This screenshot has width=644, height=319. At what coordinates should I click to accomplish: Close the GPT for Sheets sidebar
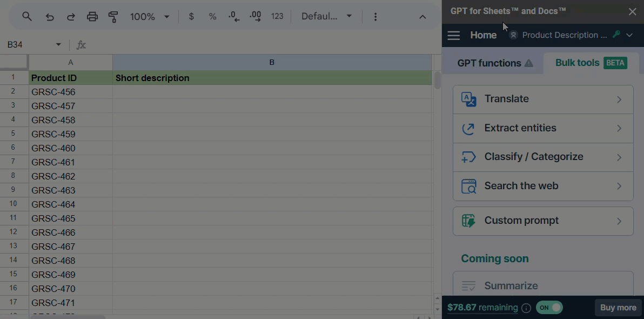tap(633, 11)
